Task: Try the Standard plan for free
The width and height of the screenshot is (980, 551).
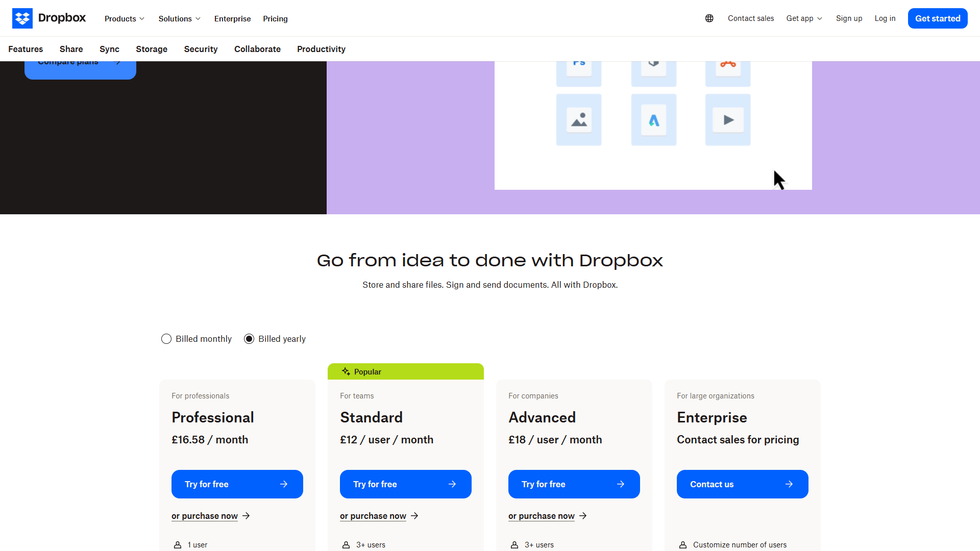Action: (x=406, y=484)
